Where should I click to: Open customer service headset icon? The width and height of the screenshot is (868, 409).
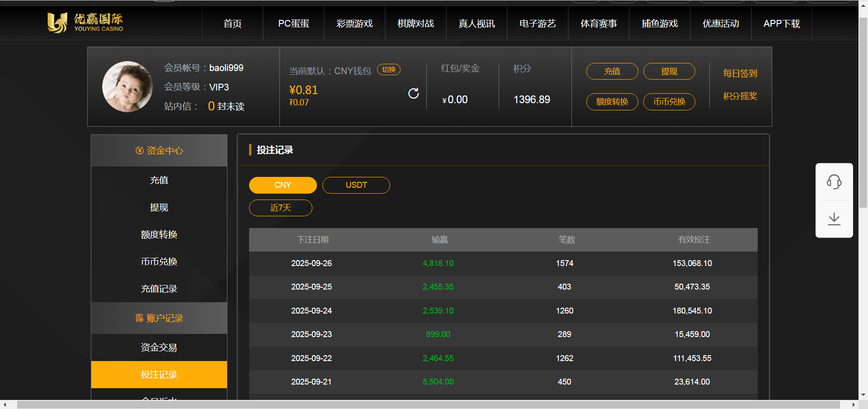click(834, 182)
